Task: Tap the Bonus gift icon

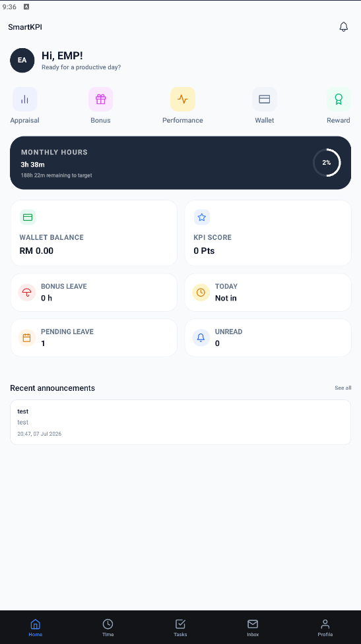Action: click(x=101, y=99)
